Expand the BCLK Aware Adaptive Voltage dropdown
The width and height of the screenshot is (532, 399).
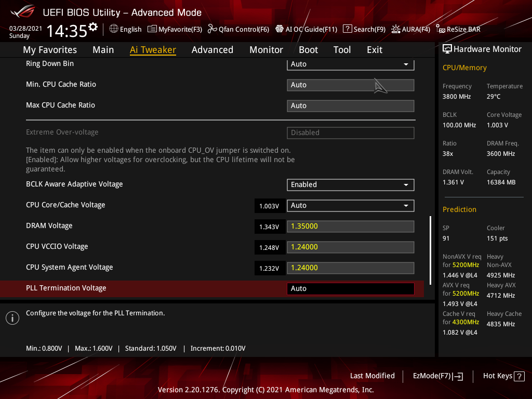click(x=351, y=184)
